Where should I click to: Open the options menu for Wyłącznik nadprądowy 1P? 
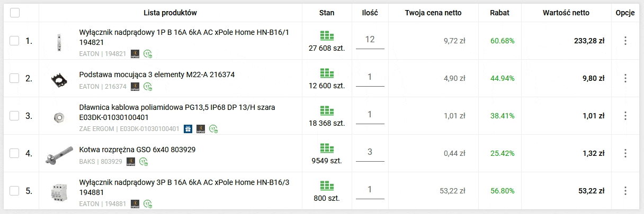click(625, 41)
